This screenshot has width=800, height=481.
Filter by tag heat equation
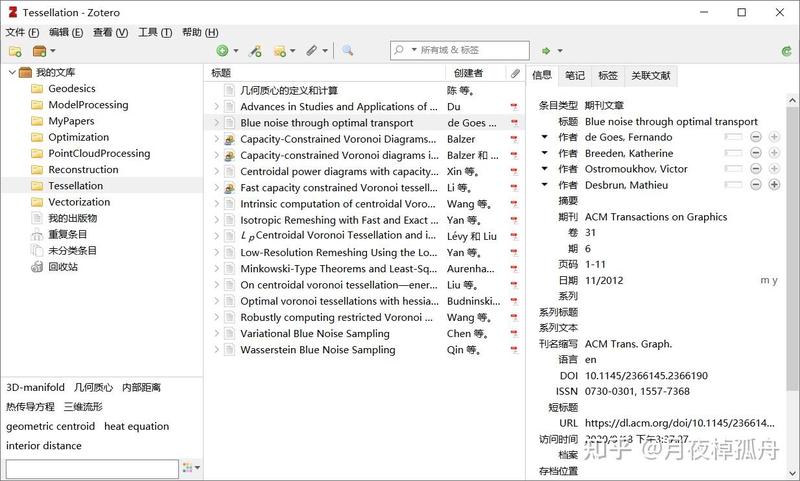pyautogui.click(x=136, y=426)
